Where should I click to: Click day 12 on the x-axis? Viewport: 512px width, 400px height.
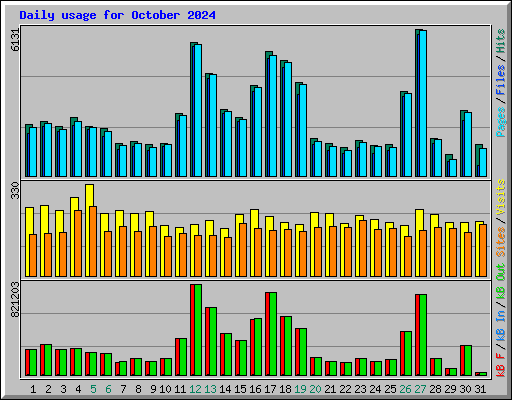point(195,389)
